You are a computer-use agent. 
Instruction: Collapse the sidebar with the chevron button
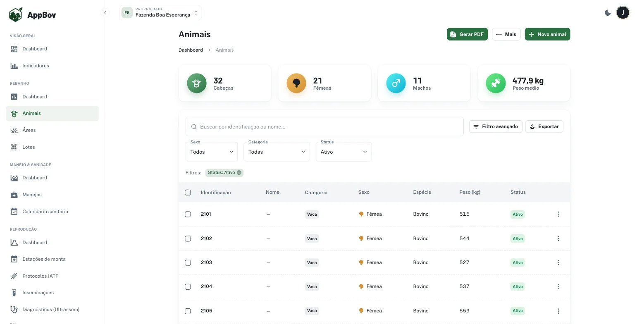coord(105,13)
